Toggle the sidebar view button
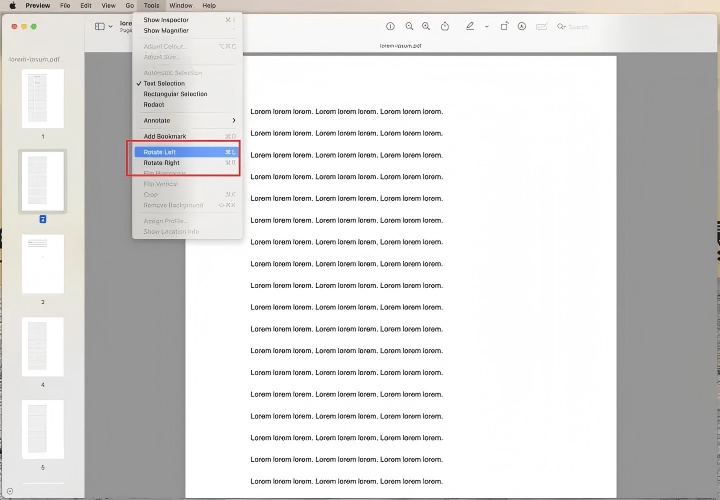This screenshot has height=500, width=720. point(100,27)
